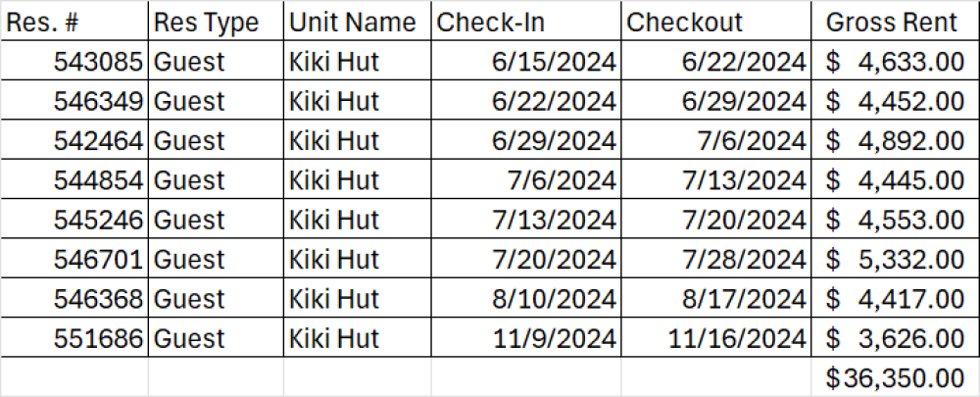
Task: Select the Unit Name header cell
Action: (357, 22)
